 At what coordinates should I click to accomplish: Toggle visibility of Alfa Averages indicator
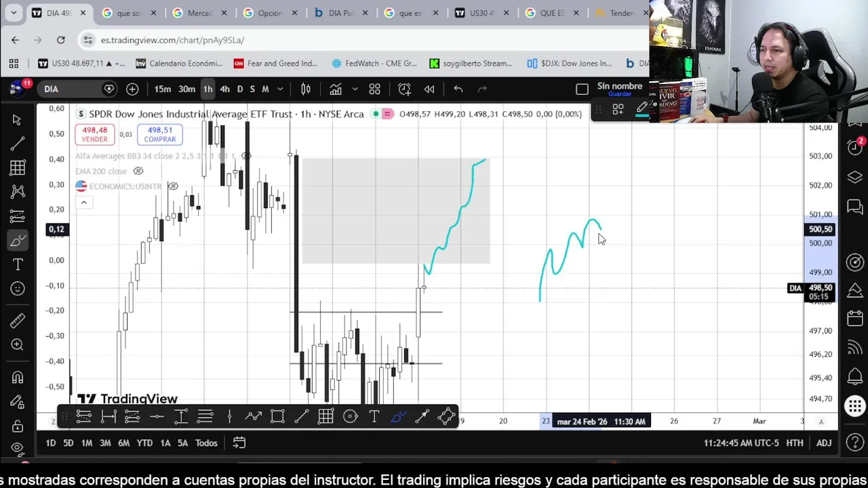(246, 156)
